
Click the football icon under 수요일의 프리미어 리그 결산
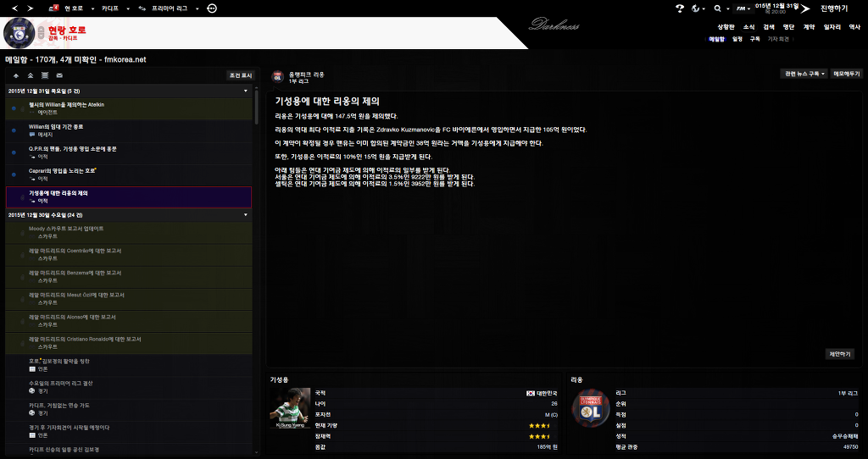coord(32,391)
